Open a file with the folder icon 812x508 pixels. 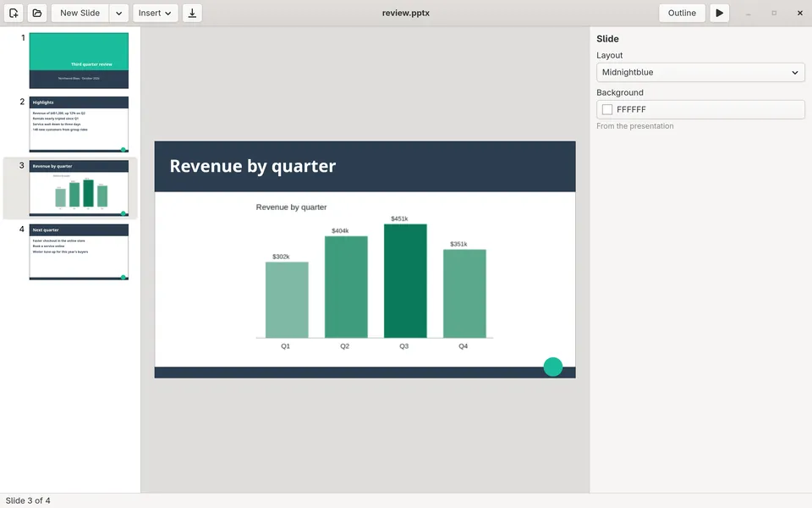pos(36,13)
